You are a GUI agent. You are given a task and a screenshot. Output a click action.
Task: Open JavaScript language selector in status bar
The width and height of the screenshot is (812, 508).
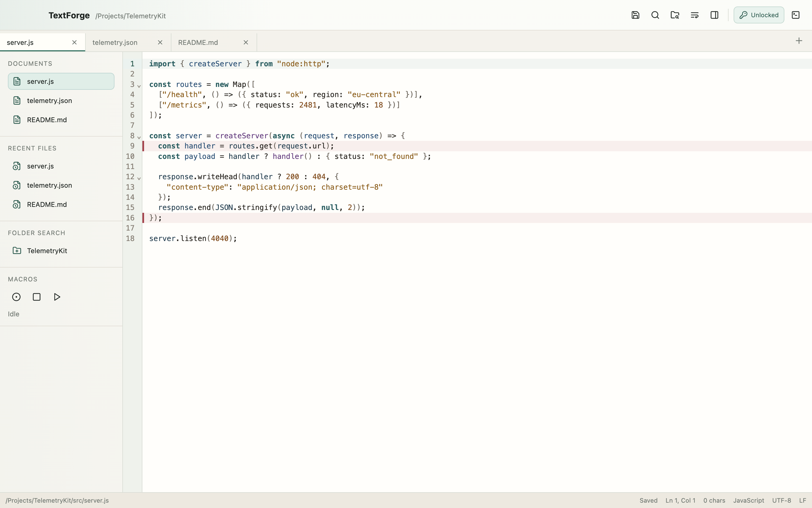[749, 500]
